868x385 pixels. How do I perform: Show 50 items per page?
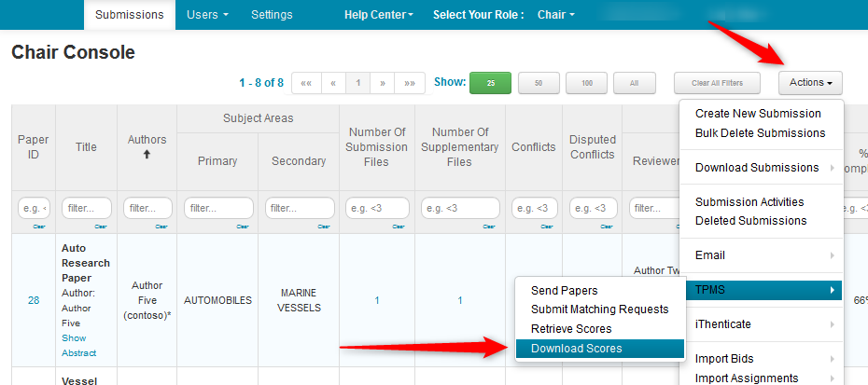pos(539,83)
